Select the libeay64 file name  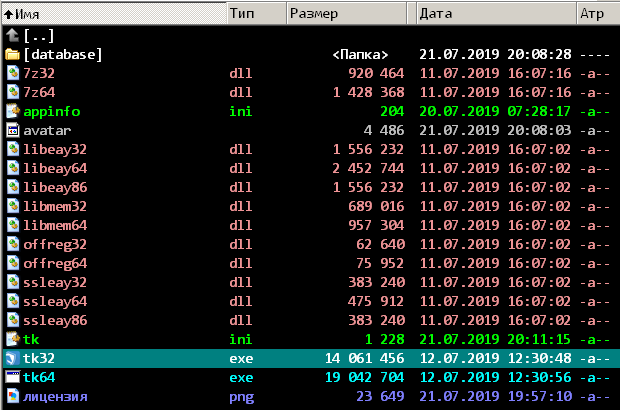[x=55, y=168]
